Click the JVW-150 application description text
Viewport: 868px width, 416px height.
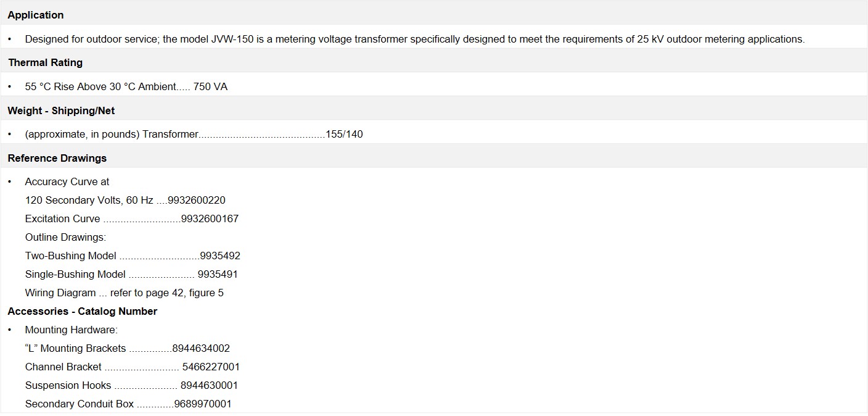[415, 39]
